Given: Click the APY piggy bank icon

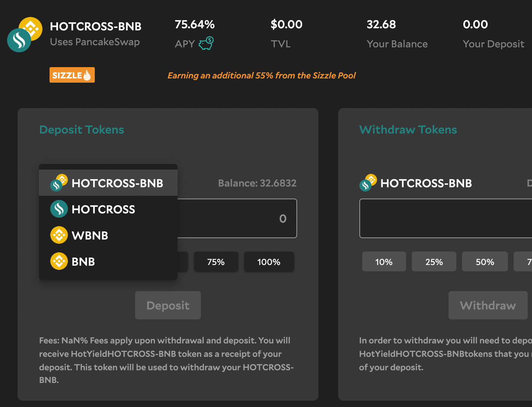Looking at the screenshot, I should pyautogui.click(x=206, y=43).
